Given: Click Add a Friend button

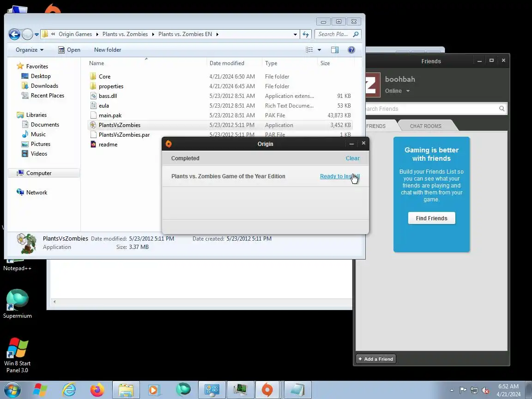Looking at the screenshot, I should click(x=375, y=359).
